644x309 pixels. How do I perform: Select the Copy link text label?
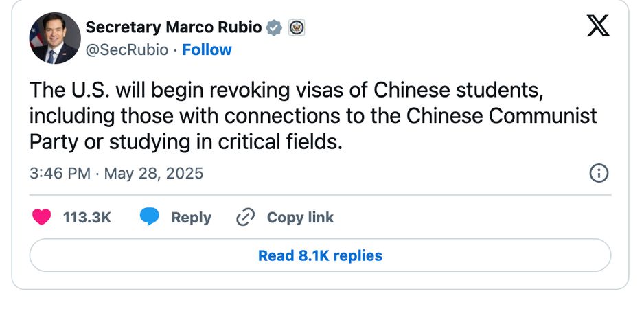300,218
